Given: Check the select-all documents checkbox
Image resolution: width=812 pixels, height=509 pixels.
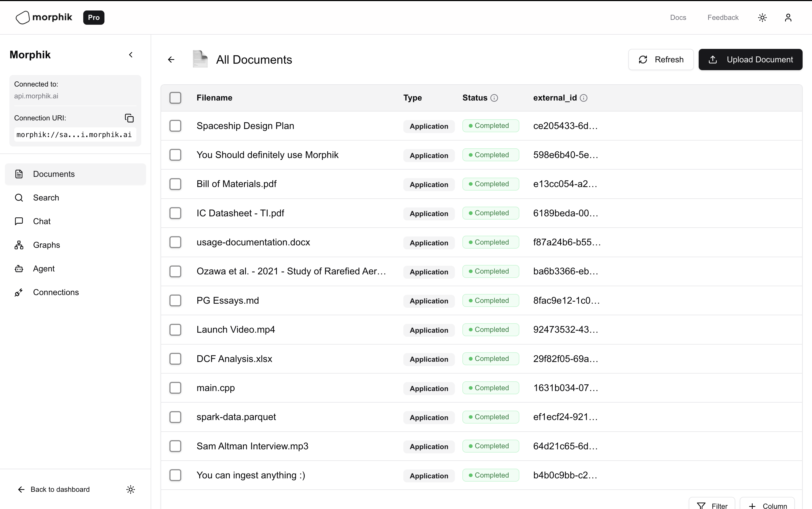Looking at the screenshot, I should 176,98.
